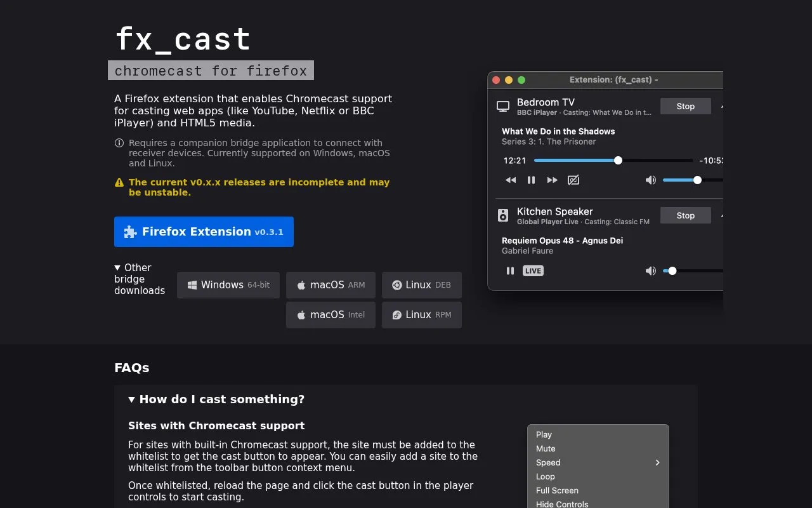
Task: Toggle subtitles off icon for Bedroom TV
Action: point(573,180)
